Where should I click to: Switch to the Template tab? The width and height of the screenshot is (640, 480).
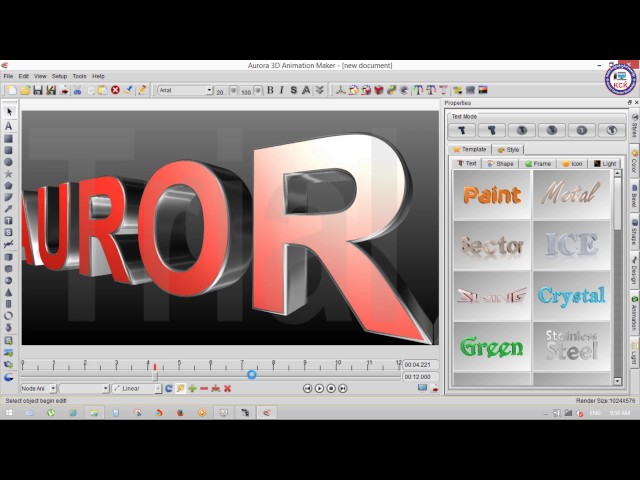(x=470, y=149)
